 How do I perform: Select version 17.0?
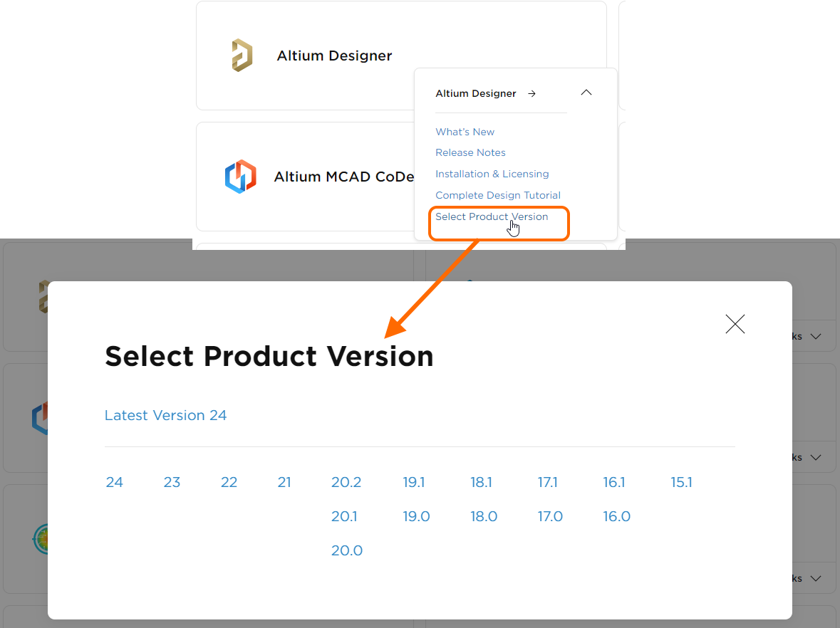[x=550, y=517]
